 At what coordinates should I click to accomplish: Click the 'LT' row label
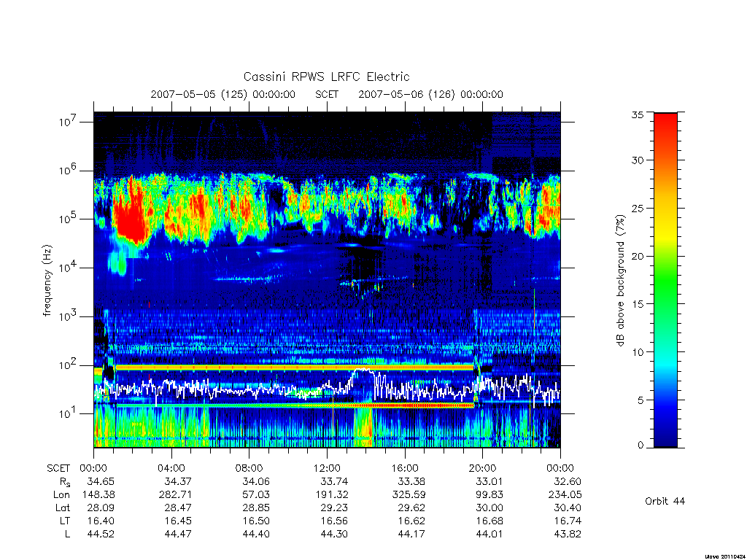(x=65, y=521)
